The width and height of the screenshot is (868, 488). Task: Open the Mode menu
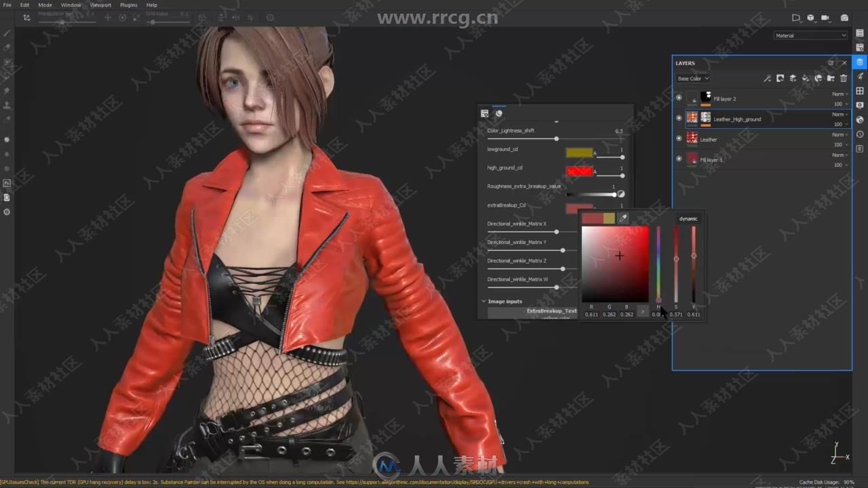pyautogui.click(x=45, y=5)
